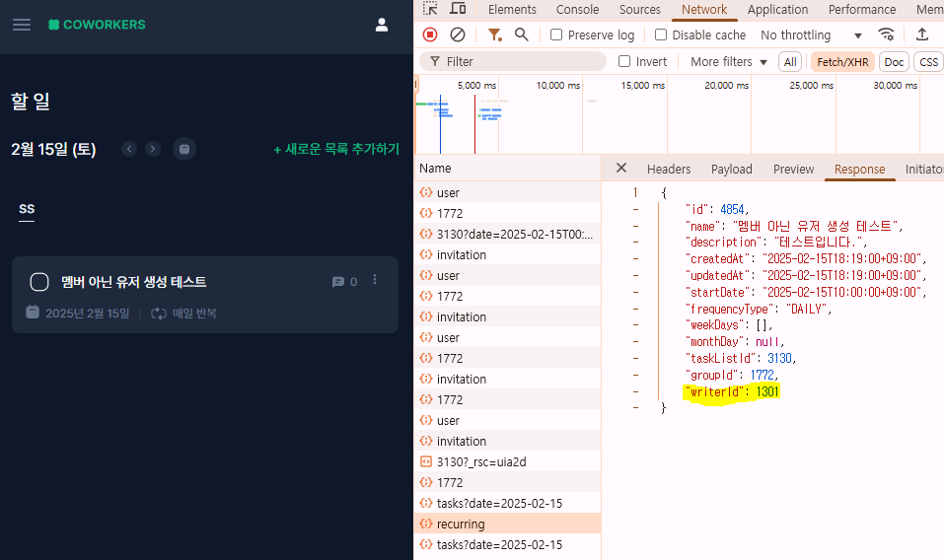Viewport: 944px width, 560px height.
Task: Check off the '멤버 아닌 유저 생성 테스트' task
Action: click(x=39, y=282)
